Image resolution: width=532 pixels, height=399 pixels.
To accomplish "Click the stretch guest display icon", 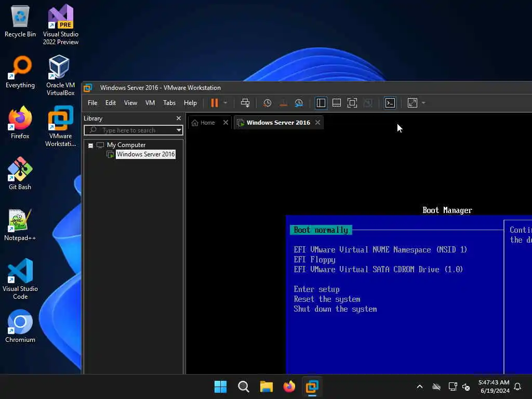I will pos(412,103).
